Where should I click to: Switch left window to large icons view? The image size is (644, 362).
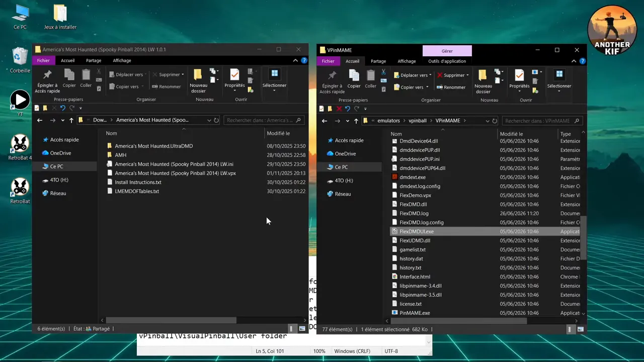pyautogui.click(x=302, y=329)
